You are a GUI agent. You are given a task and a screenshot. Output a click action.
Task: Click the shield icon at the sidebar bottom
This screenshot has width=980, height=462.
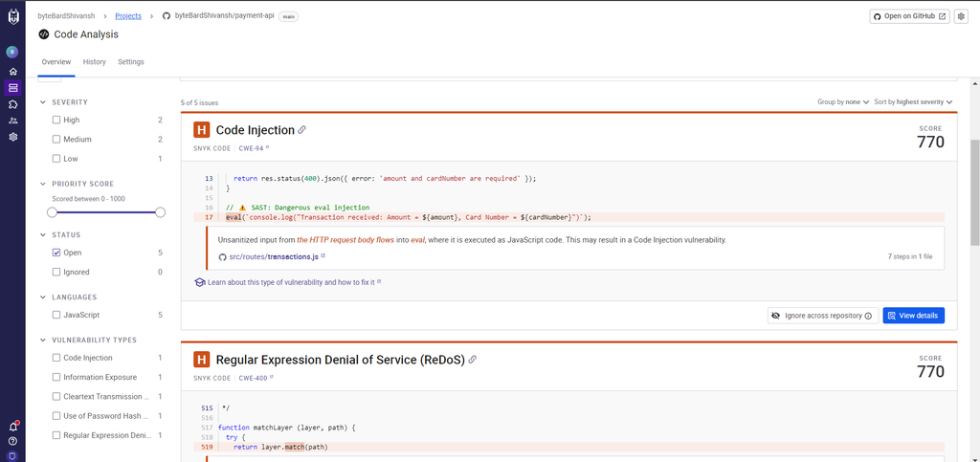[x=13, y=456]
